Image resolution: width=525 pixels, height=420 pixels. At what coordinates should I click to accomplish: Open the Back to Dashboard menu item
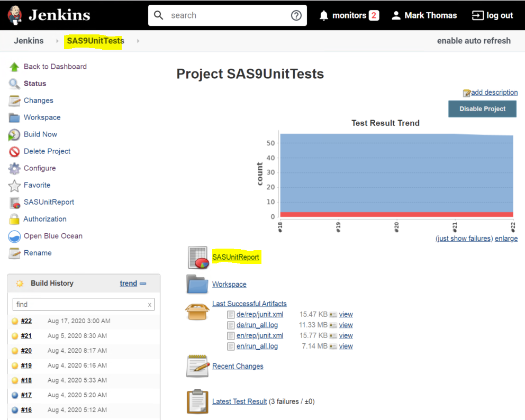point(55,67)
